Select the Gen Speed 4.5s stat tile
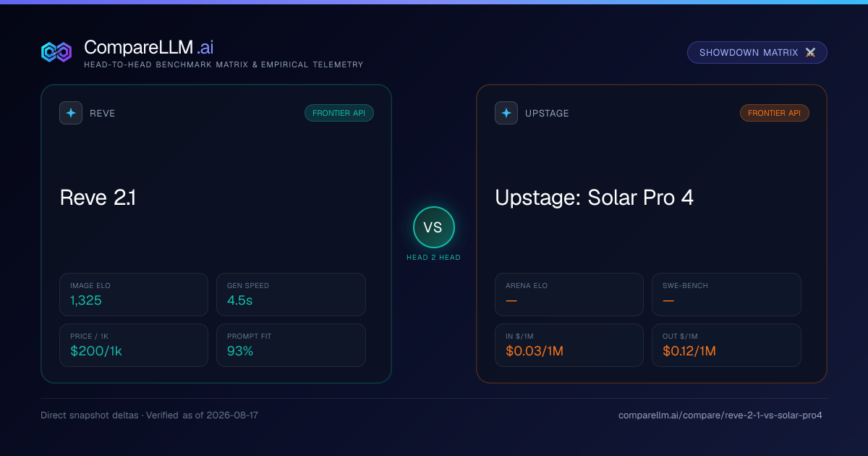This screenshot has width=868, height=456. coord(291,295)
